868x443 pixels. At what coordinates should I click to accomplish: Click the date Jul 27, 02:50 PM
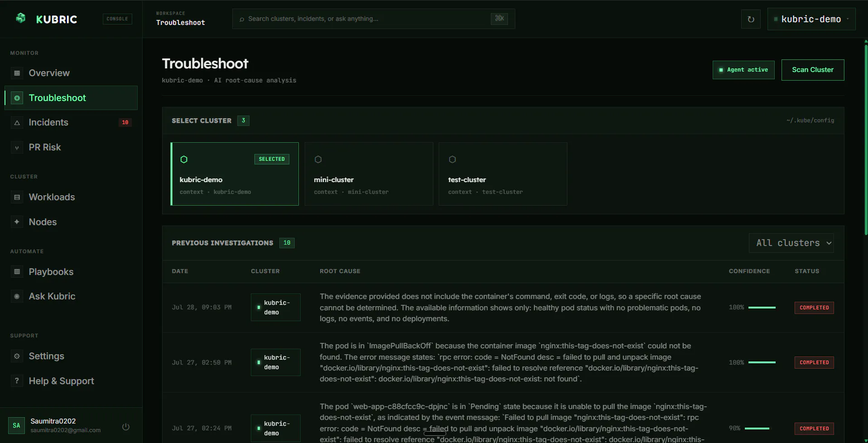click(x=201, y=363)
